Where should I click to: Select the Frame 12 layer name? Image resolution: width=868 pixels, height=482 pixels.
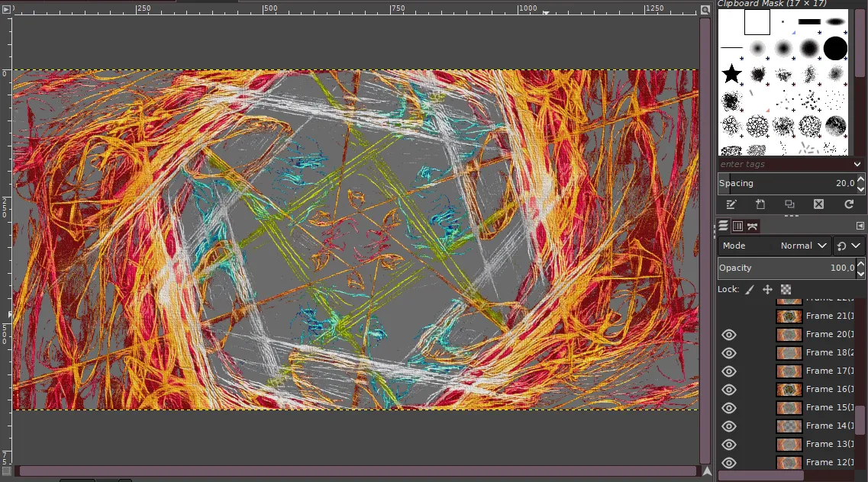[x=830, y=462]
